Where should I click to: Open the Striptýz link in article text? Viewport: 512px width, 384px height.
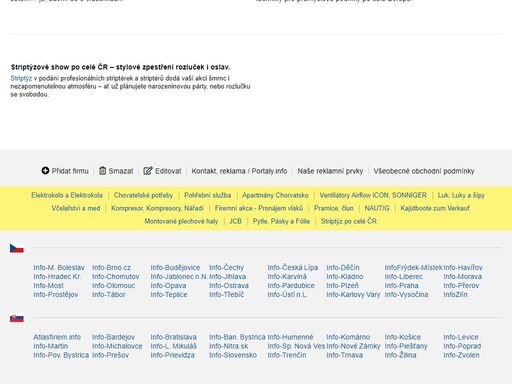(x=21, y=78)
